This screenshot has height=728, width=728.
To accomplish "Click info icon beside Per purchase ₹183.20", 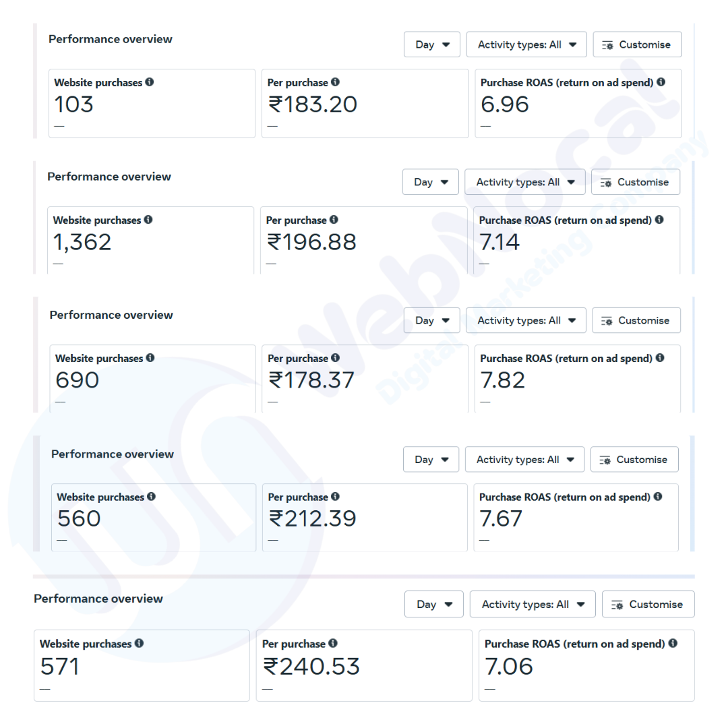I will tap(336, 82).
